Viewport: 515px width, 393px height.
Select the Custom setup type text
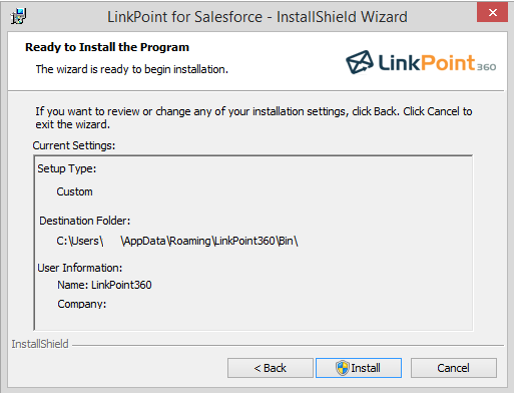click(74, 192)
